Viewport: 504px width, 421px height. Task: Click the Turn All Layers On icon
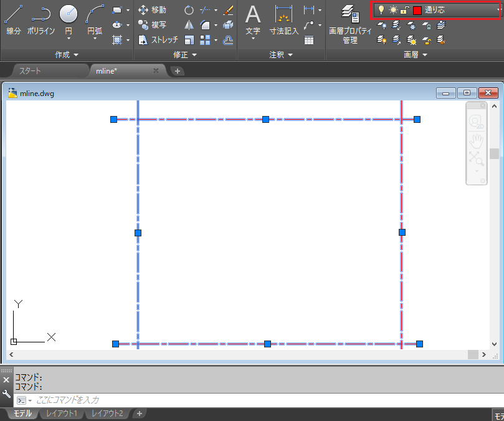(x=381, y=40)
